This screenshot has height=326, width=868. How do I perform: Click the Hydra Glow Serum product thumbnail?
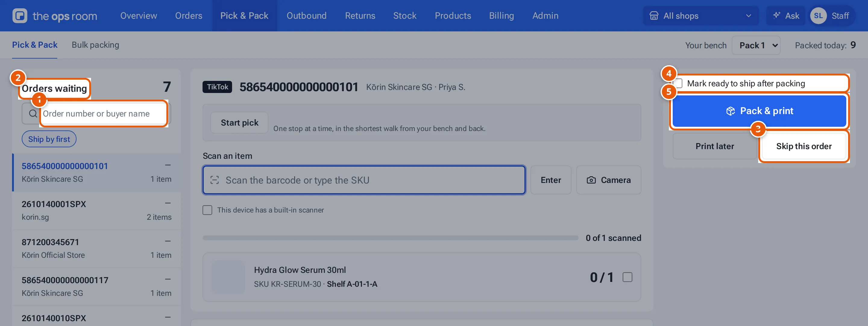[x=228, y=277]
